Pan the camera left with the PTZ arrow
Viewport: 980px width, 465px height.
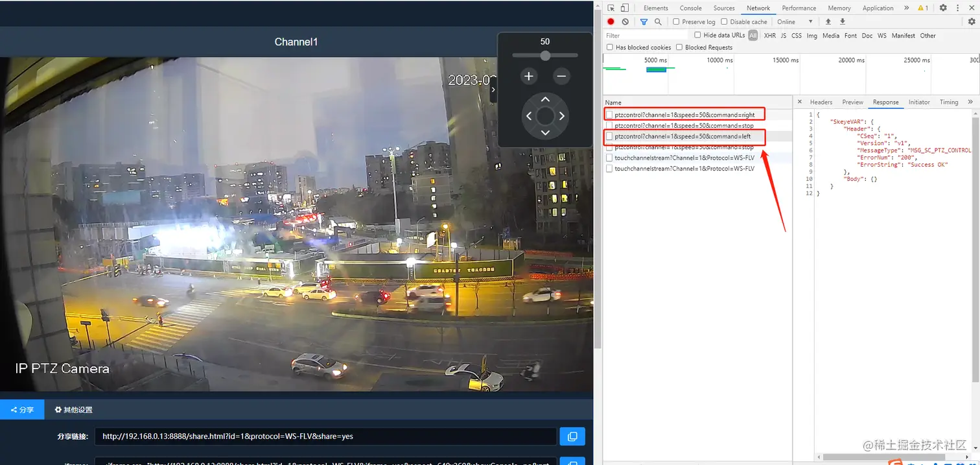(x=529, y=116)
